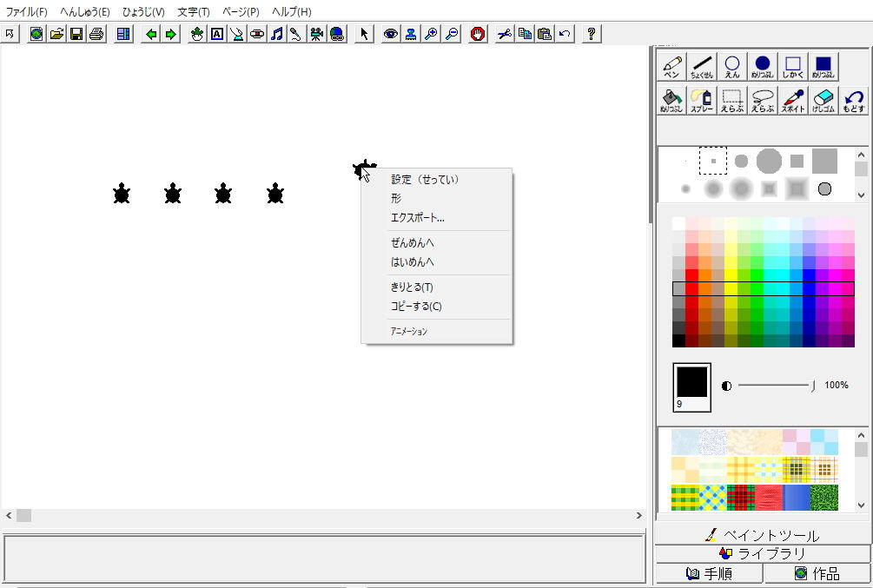This screenshot has width=873, height=588.
Task: Select the スポイト eyedropper tool
Action: click(x=793, y=101)
